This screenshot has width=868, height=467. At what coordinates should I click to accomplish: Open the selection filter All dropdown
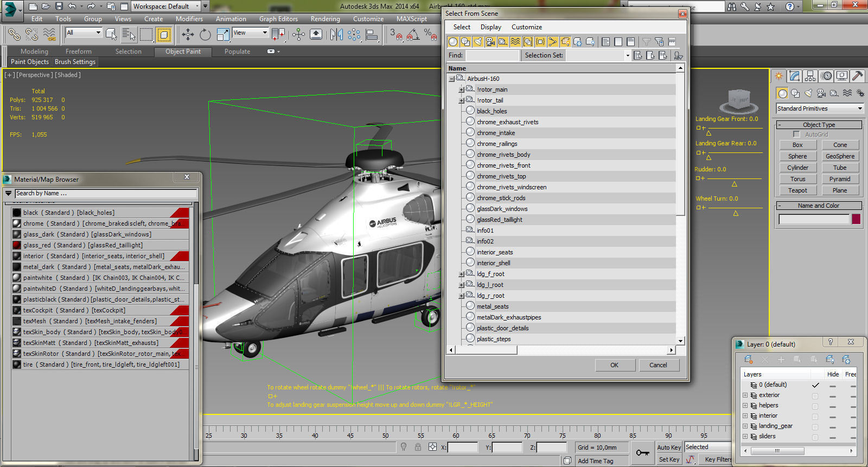(84, 33)
